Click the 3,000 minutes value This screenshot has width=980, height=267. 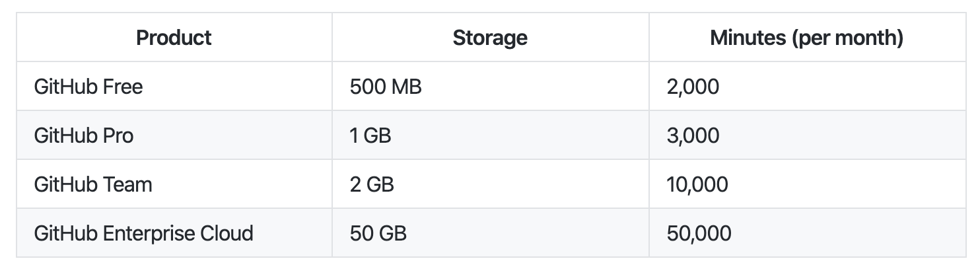tap(693, 135)
